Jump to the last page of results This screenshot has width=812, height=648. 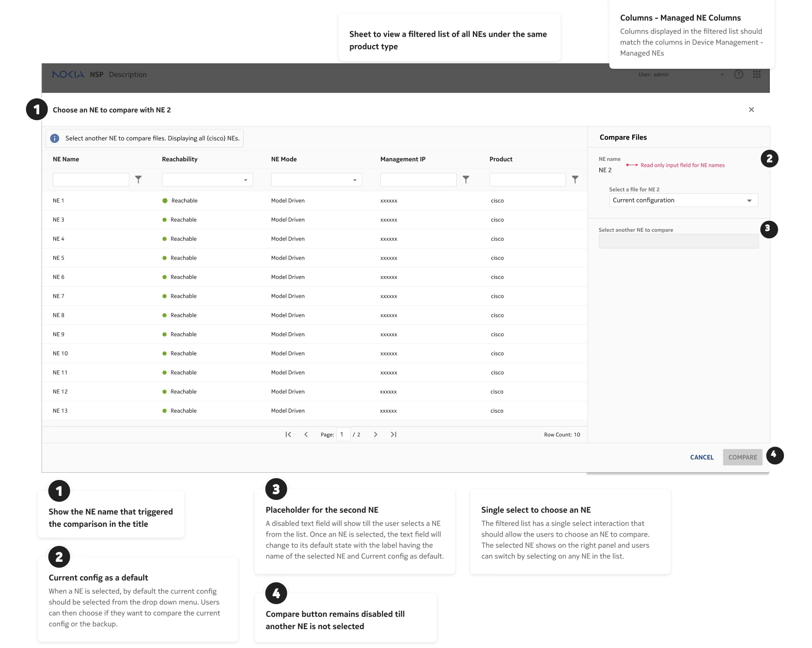[x=393, y=434]
